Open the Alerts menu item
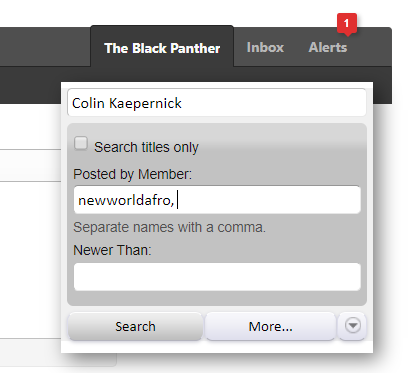This screenshot has width=412, height=373. (328, 47)
